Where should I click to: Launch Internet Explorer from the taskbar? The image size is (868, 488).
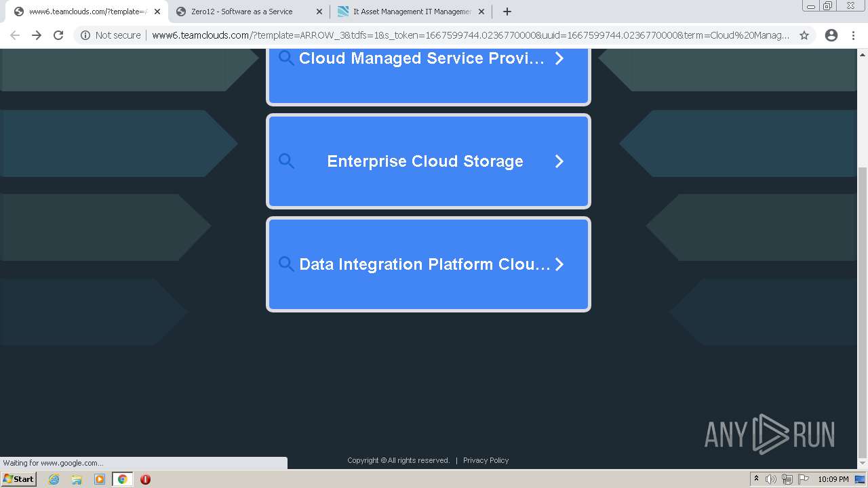click(54, 479)
